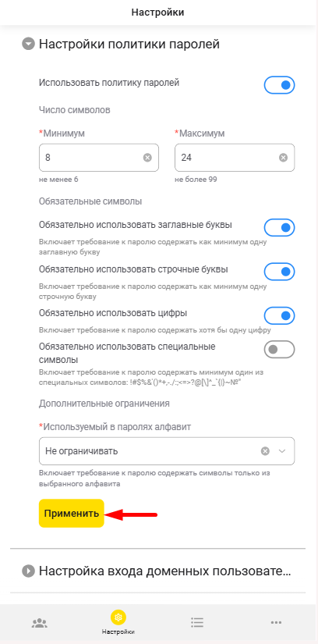Toggle off required uppercase letters
This screenshot has height=644, width=318.
click(279, 227)
